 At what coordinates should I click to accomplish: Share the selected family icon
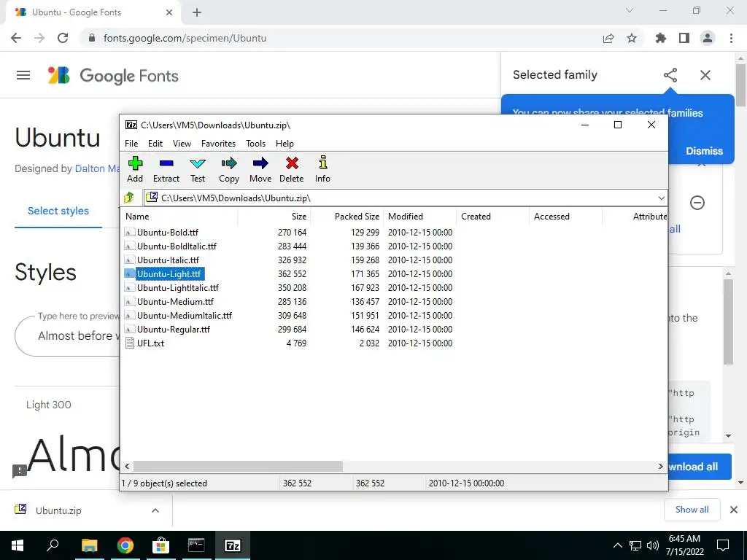tap(670, 75)
